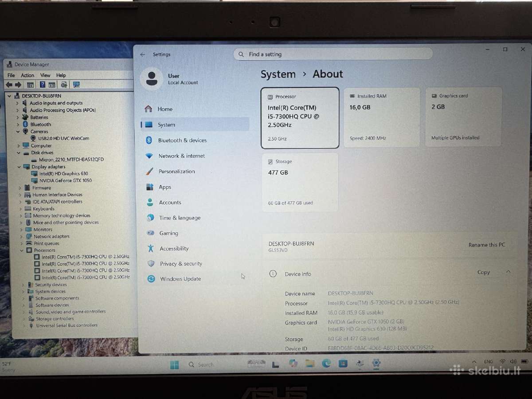Select the Universal Serial Bus controllers row
532x399 pixels.
point(67,325)
